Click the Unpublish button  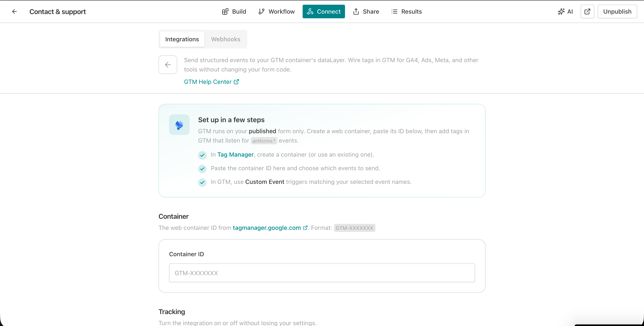tap(617, 11)
